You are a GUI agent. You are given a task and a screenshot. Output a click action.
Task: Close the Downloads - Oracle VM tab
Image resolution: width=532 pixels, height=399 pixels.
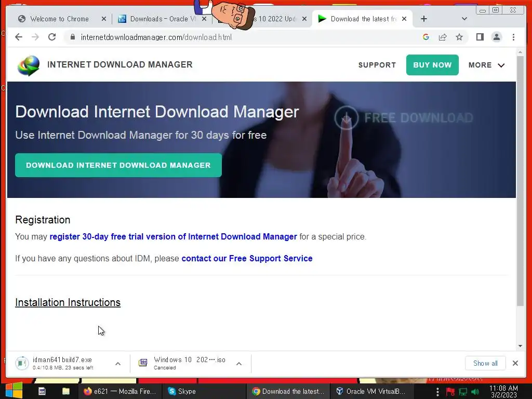click(x=204, y=19)
